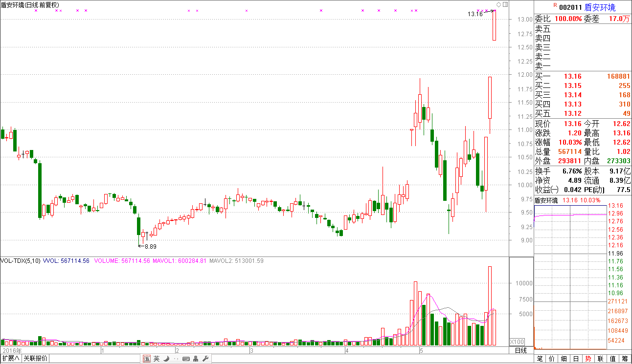Click the IME user profile icon
This screenshot has height=364, width=632.
[196, 359]
